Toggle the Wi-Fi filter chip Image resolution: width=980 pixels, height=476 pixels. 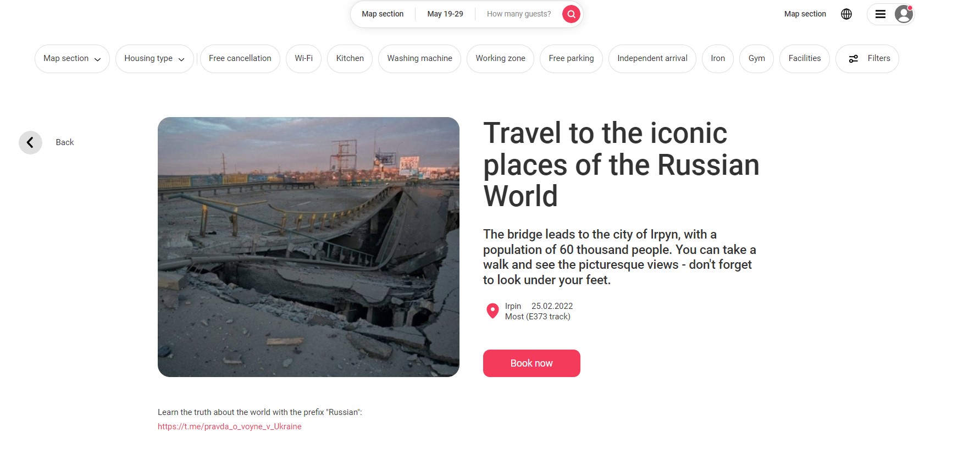[303, 59]
